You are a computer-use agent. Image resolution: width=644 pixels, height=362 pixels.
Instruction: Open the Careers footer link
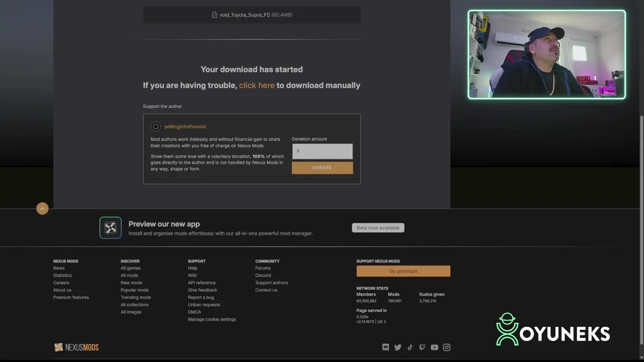click(x=61, y=283)
